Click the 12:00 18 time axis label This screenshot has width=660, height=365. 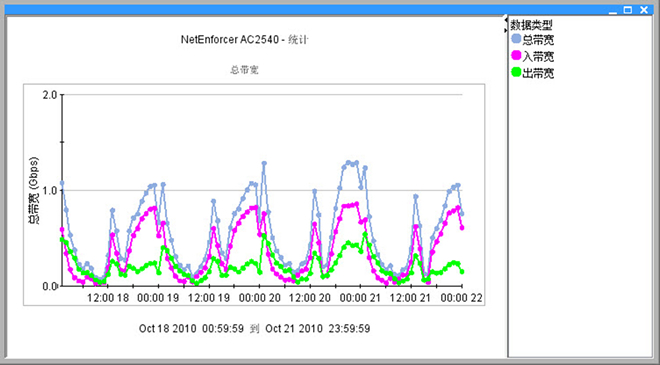point(108,298)
